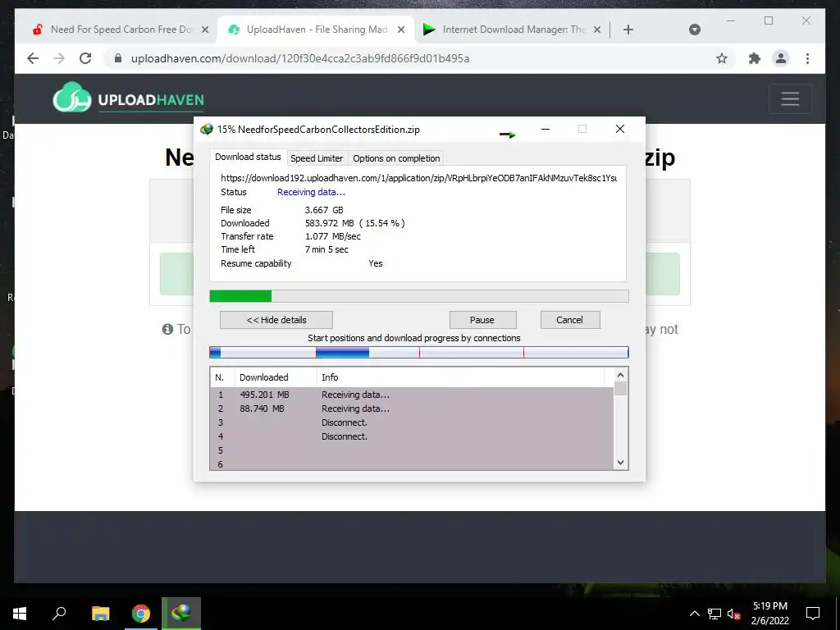Image resolution: width=840 pixels, height=630 pixels.
Task: Cancel the download
Action: [569, 320]
